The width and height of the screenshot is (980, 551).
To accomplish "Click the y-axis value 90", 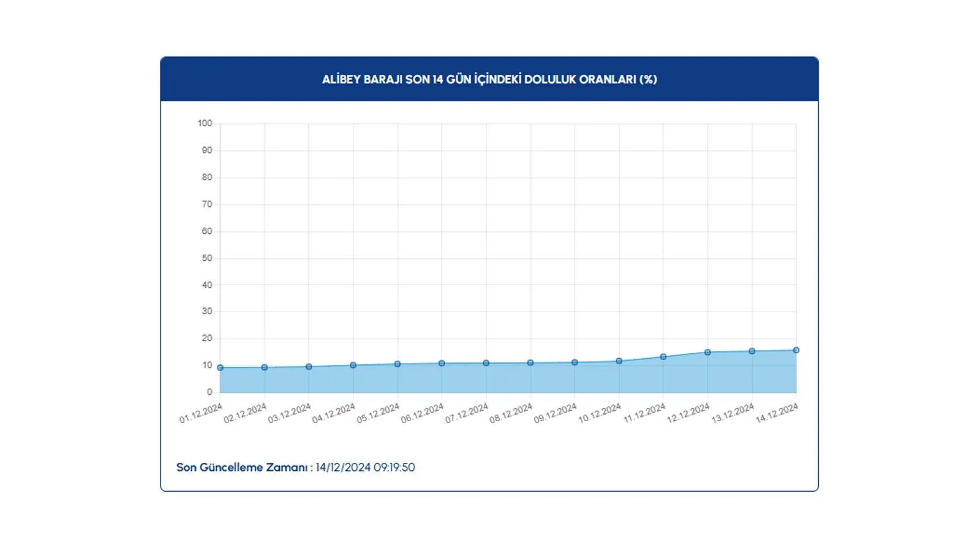I will 208,151.
